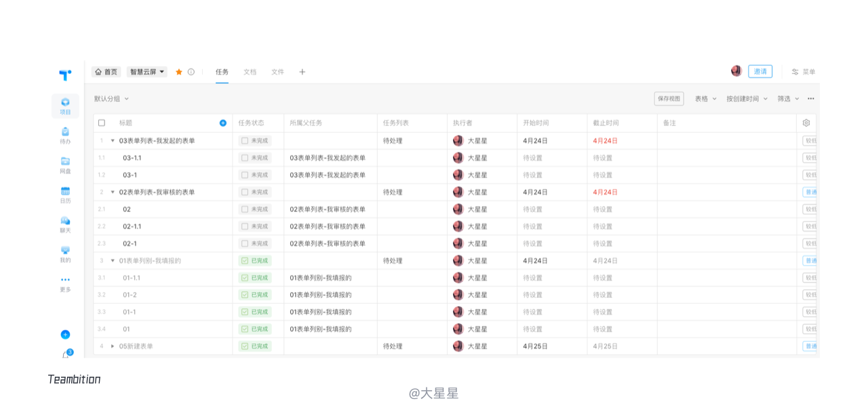Click 任务状态 column header
The width and height of the screenshot is (868, 416).
(251, 123)
